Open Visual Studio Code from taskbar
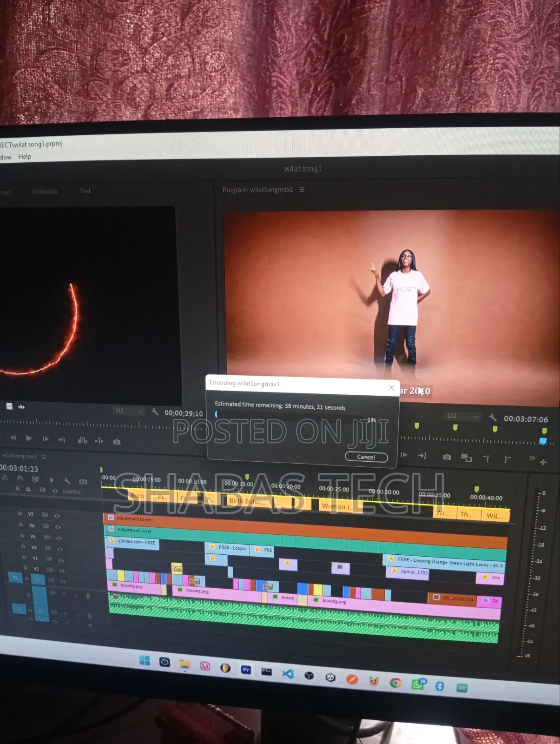 click(x=288, y=673)
